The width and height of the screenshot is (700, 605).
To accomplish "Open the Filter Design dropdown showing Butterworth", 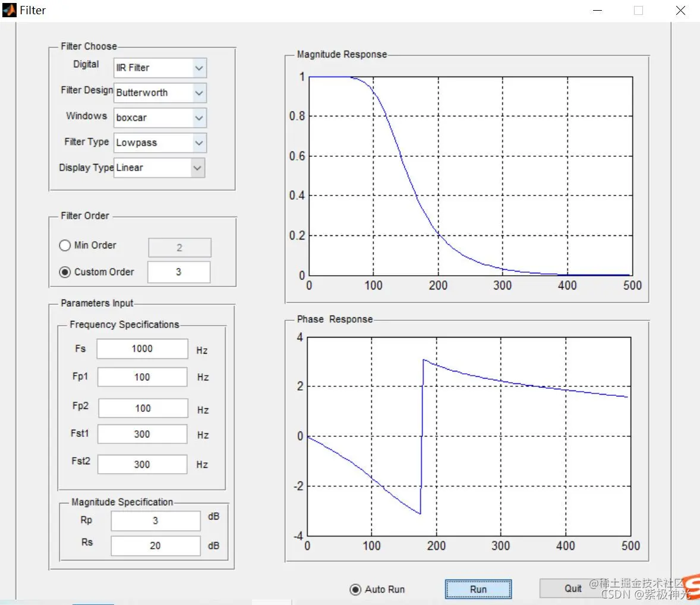I will point(160,93).
